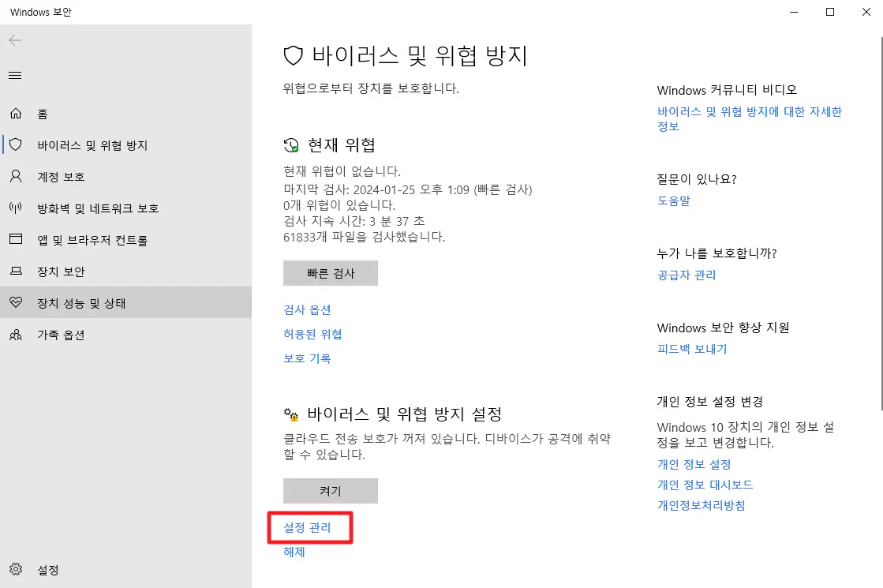Screen dimensions: 883x588
Task: Close the Windows 보안 window
Action: pos(866,12)
